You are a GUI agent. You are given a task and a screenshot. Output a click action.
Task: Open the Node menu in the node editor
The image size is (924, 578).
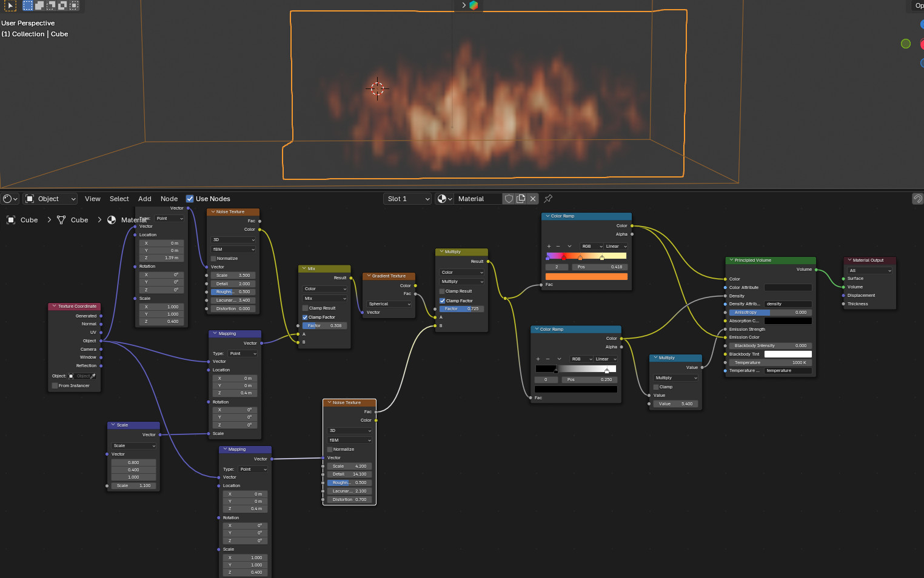click(x=169, y=199)
